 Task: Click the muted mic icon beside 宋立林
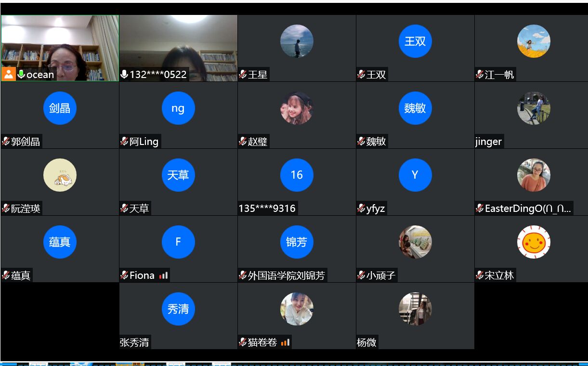[480, 275]
